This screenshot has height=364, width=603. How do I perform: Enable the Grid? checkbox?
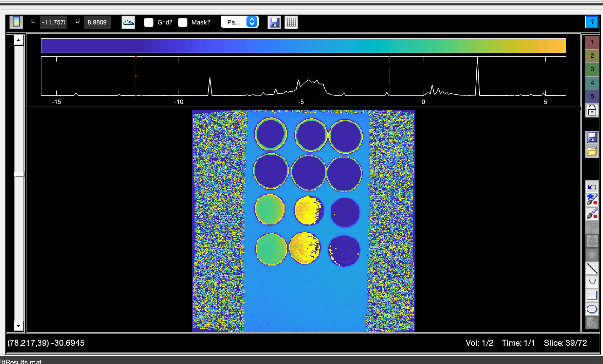pos(148,22)
